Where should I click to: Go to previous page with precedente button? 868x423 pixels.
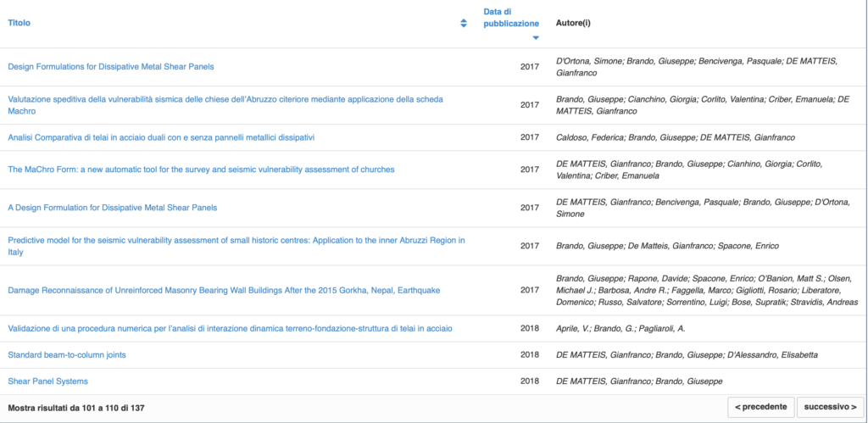click(x=761, y=407)
